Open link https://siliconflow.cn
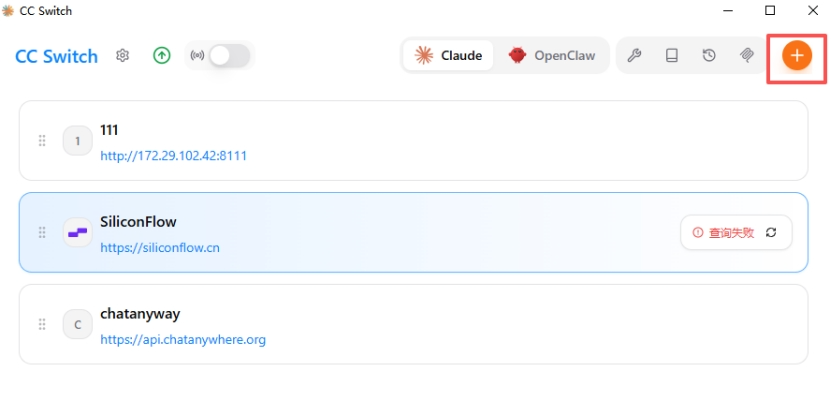This screenshot has width=831, height=401. click(160, 247)
